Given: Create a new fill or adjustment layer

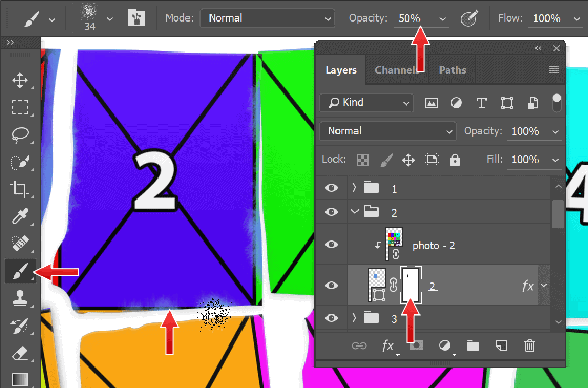Looking at the screenshot, I should [445, 345].
